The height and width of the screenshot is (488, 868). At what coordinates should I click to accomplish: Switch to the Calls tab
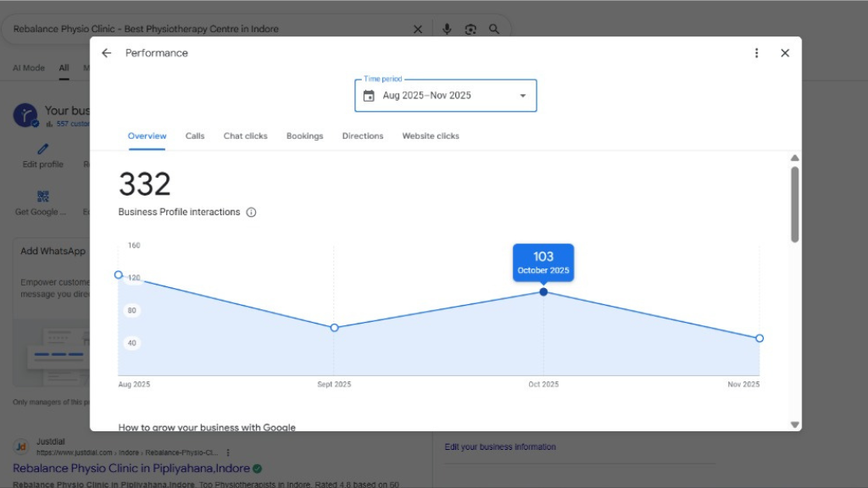pyautogui.click(x=195, y=136)
